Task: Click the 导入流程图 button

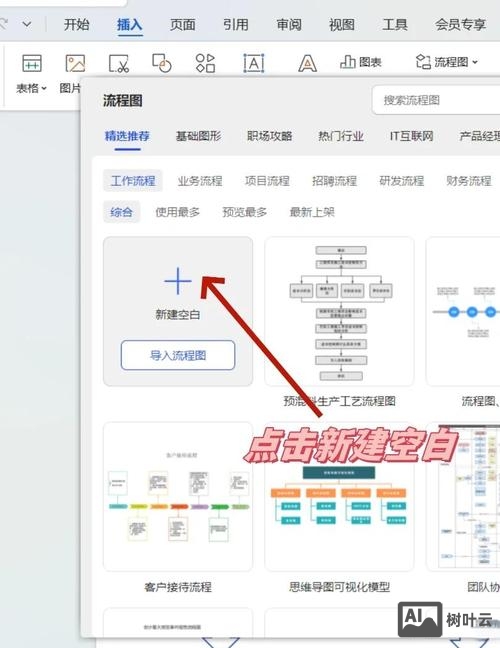Action: tap(178, 355)
